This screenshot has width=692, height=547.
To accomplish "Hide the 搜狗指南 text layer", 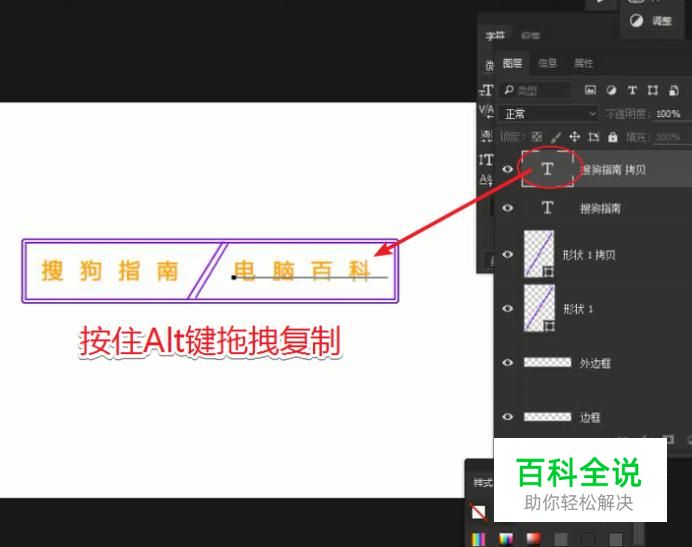I will [x=508, y=207].
